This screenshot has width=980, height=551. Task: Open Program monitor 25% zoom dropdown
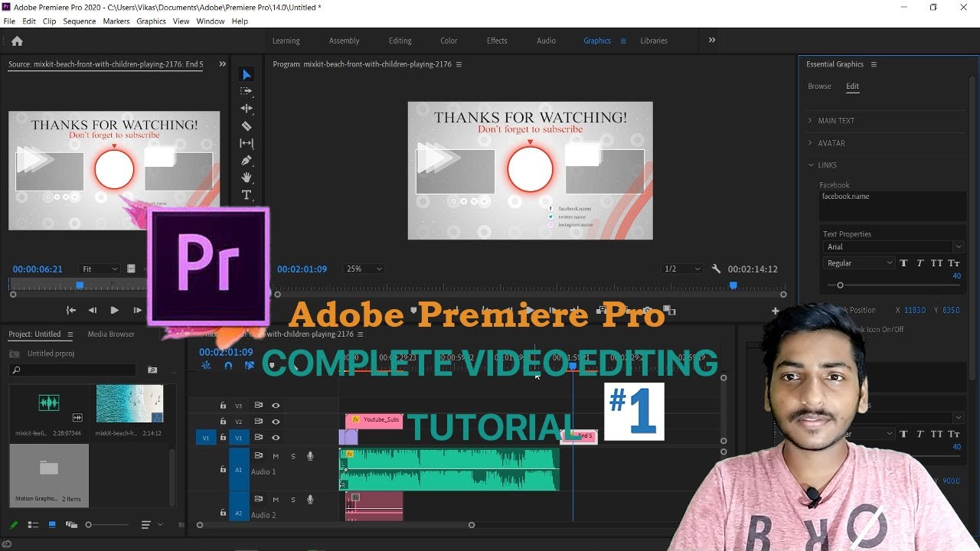364,269
